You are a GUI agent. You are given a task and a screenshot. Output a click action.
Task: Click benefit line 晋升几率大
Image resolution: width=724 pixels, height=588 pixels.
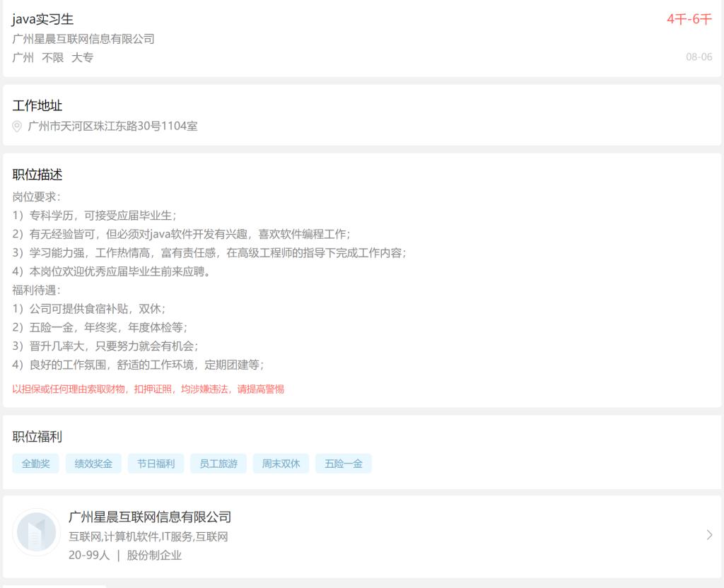[x=105, y=346]
